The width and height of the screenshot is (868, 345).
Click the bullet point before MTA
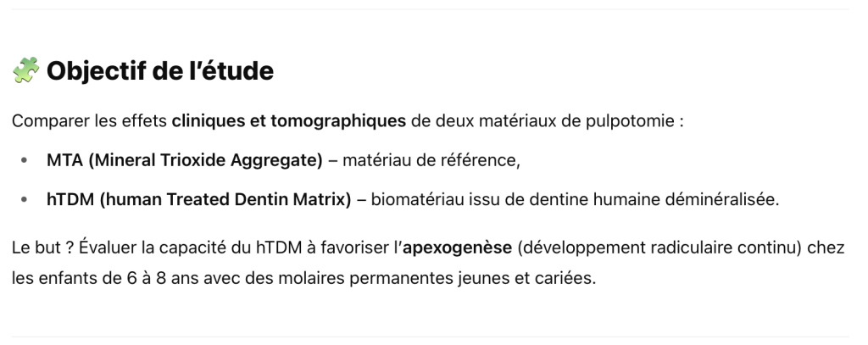point(24,160)
